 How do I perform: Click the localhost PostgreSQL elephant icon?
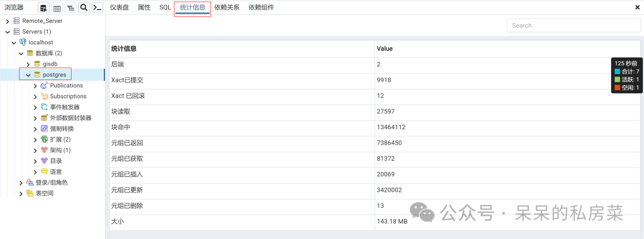[x=23, y=42]
